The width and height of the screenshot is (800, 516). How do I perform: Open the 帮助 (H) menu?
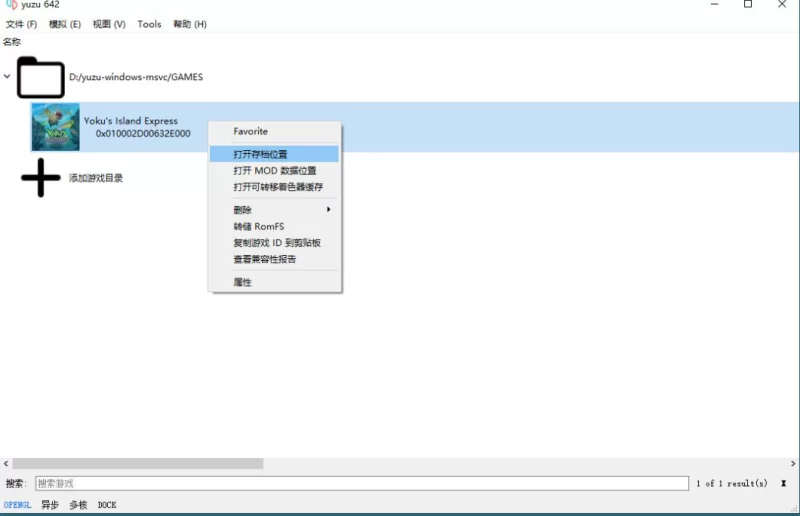(x=189, y=24)
